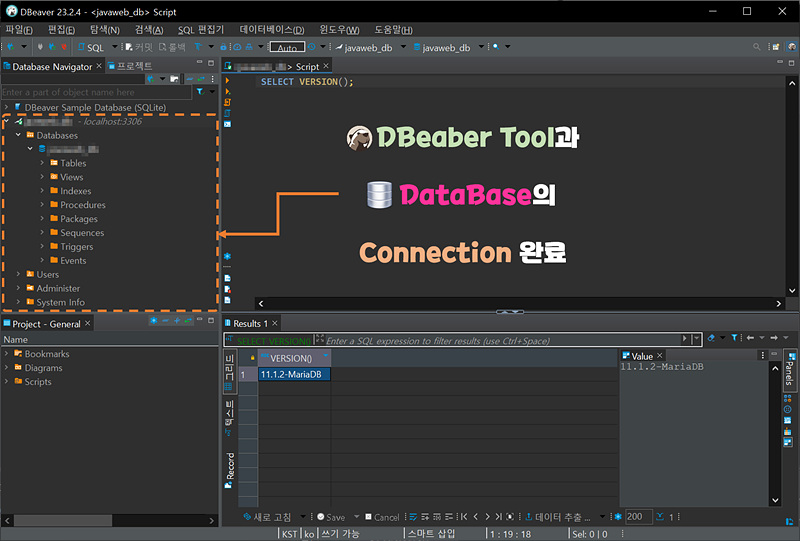Image resolution: width=800 pixels, height=541 pixels.
Task: Move to previous row in results
Action: click(x=476, y=517)
